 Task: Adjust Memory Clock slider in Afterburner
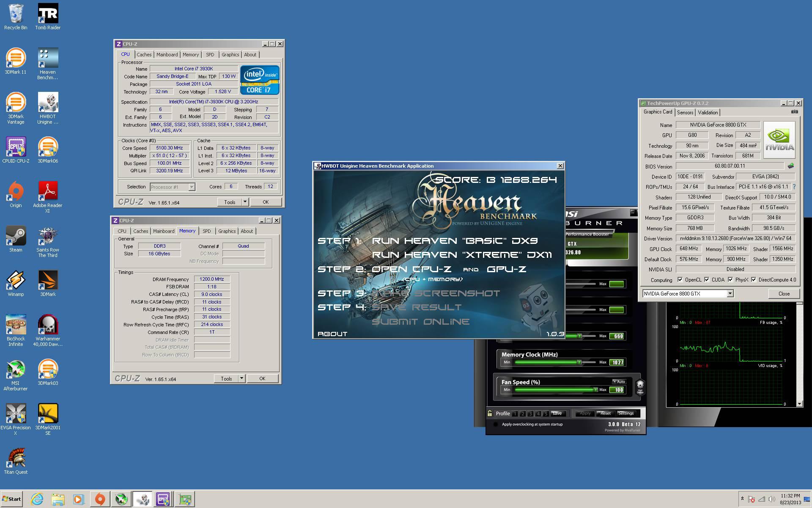[579, 362]
